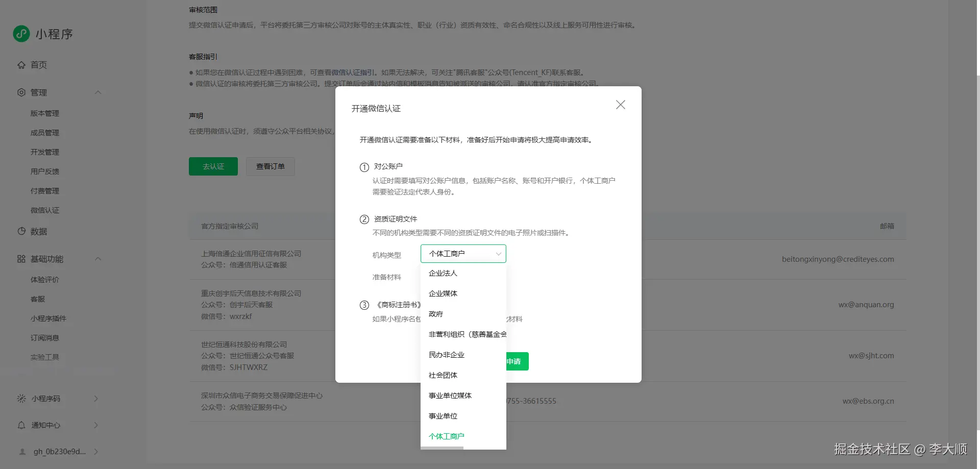Go to 首页 in the sidebar
Screen dimensions: 980x469
click(39, 65)
